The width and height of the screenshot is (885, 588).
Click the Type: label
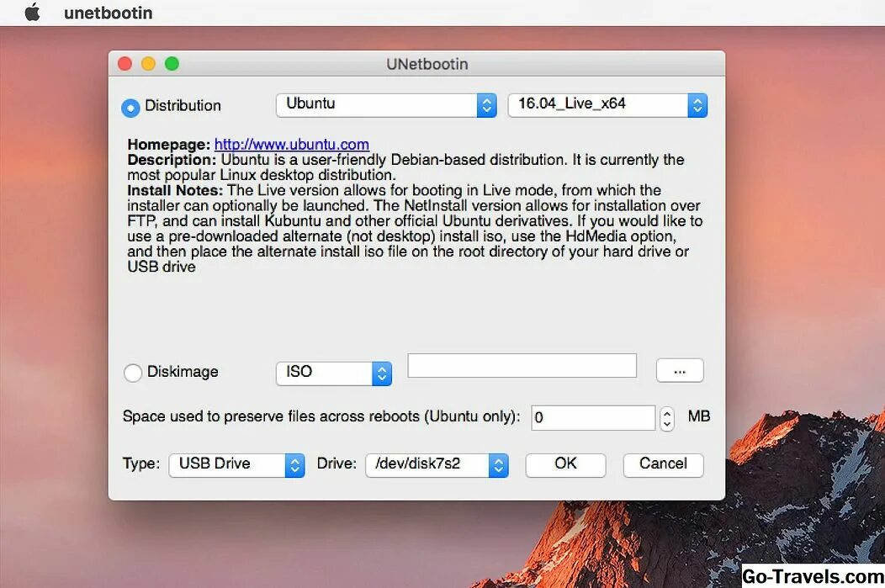(141, 464)
